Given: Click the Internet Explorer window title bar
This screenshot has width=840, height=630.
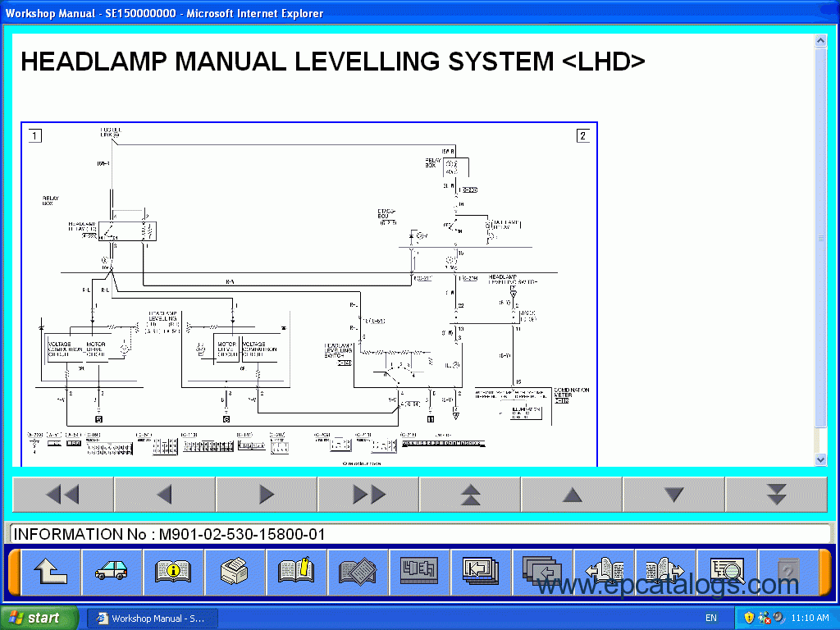Looking at the screenshot, I should 420,13.
